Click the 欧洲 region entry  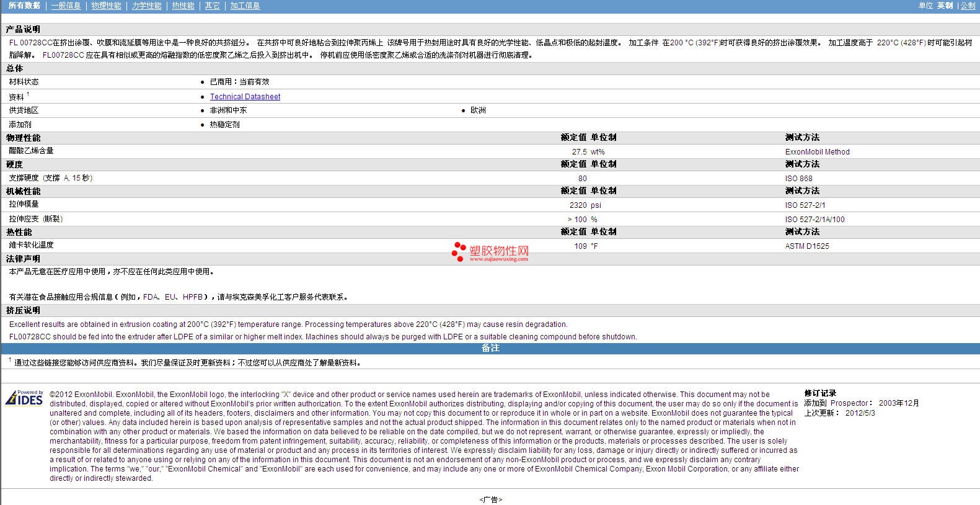point(478,110)
